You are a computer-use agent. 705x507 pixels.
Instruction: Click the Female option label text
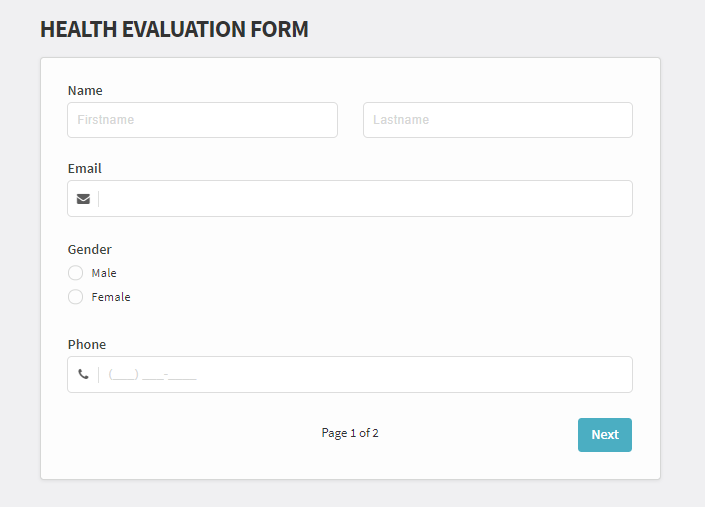(x=111, y=297)
